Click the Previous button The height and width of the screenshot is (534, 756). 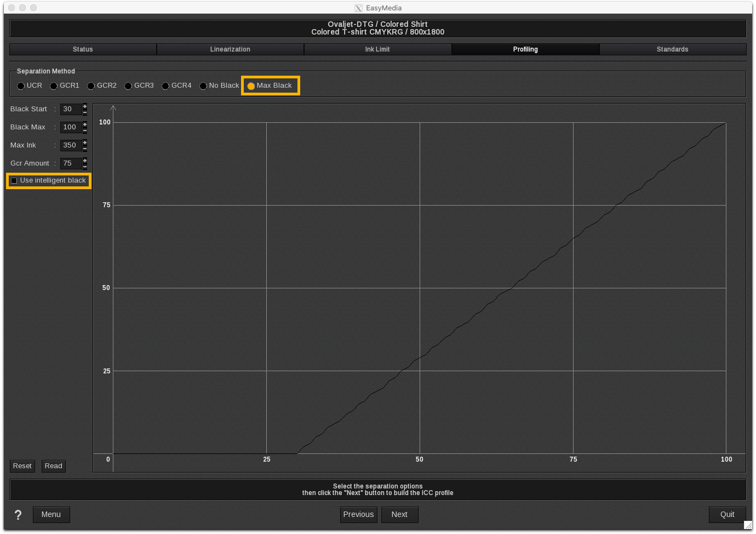point(358,515)
